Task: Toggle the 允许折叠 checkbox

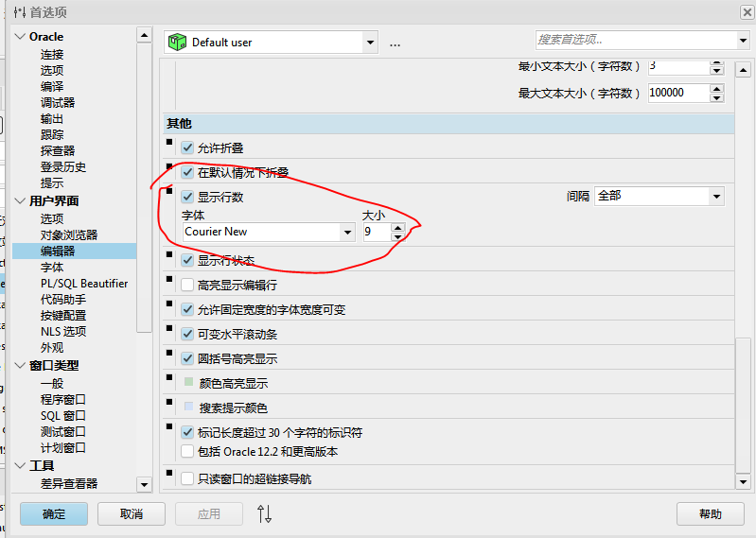Action: (187, 148)
